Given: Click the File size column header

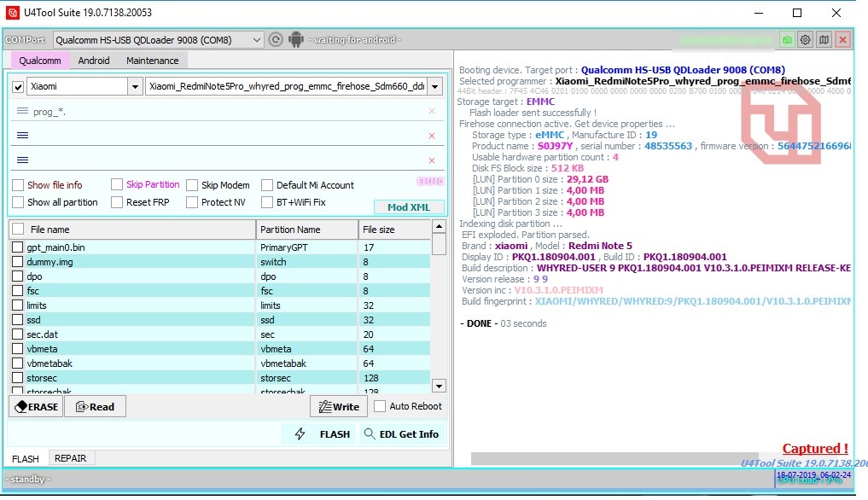Looking at the screenshot, I should [394, 230].
